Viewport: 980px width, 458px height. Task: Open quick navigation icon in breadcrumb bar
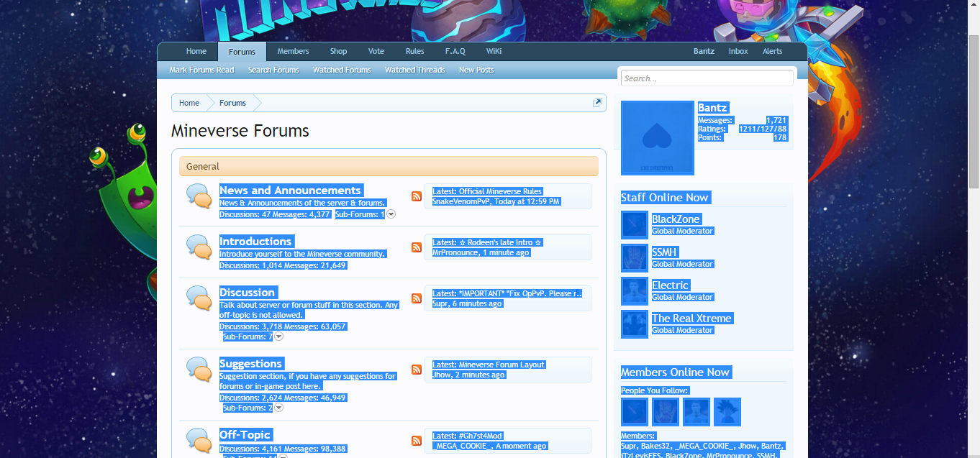[597, 103]
